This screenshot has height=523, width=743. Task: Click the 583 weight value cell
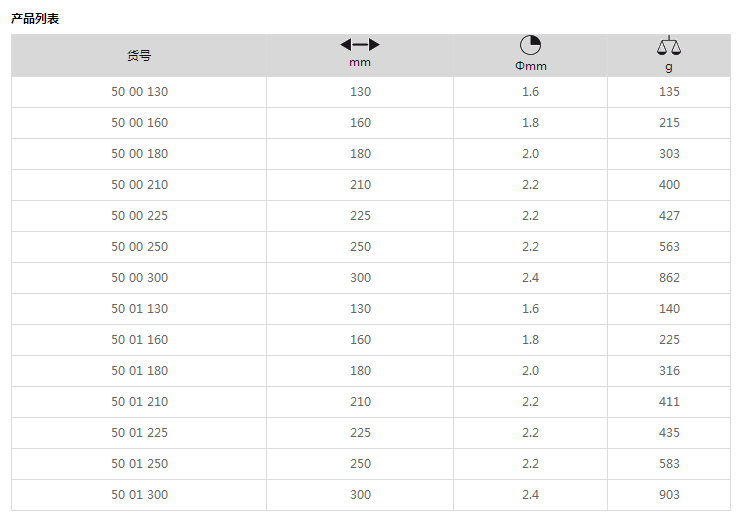[669, 464]
